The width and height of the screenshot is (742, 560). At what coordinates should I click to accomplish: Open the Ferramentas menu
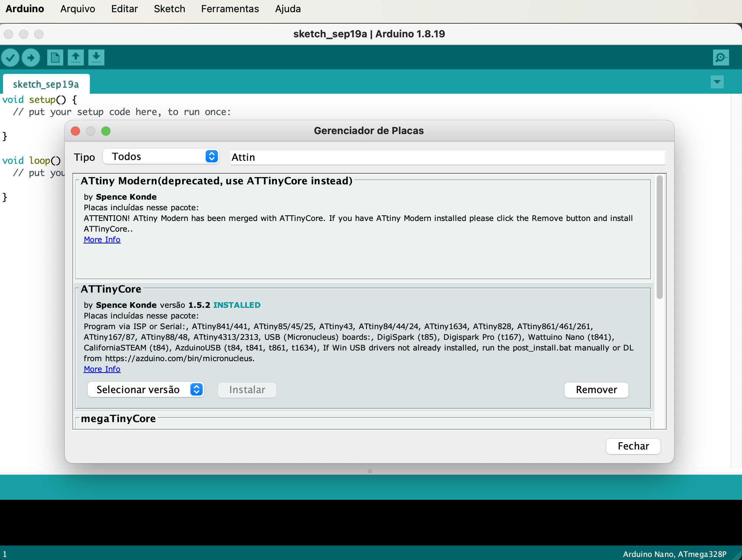click(230, 9)
